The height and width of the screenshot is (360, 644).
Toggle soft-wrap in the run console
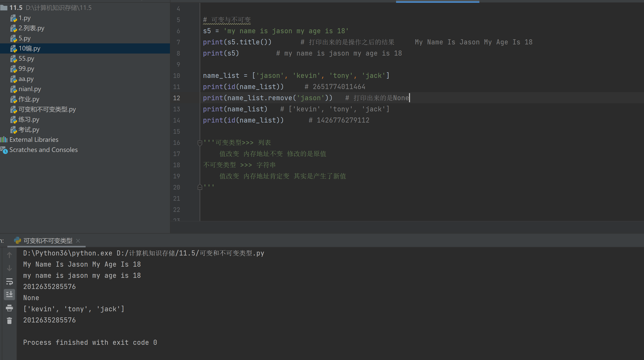tap(9, 282)
